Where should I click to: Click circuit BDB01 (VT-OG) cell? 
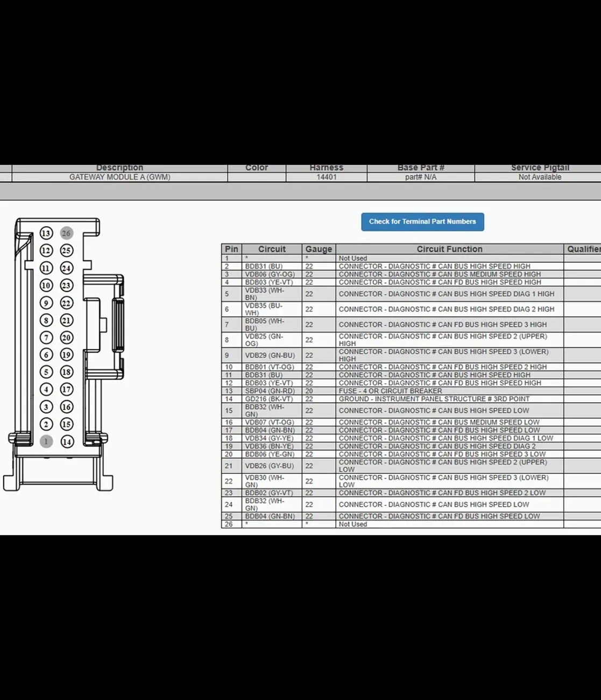click(272, 367)
